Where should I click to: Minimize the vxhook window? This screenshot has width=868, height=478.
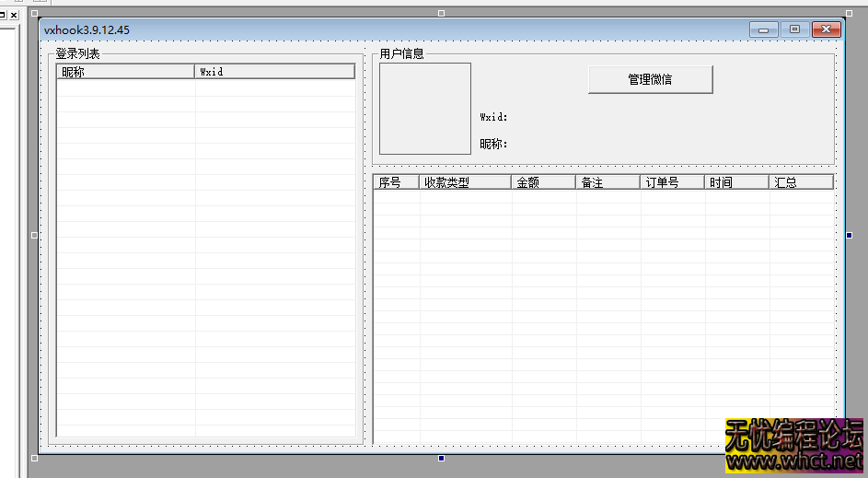(764, 30)
